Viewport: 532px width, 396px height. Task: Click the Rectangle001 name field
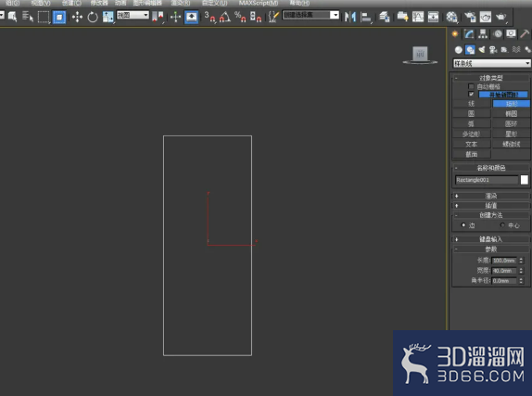487,180
